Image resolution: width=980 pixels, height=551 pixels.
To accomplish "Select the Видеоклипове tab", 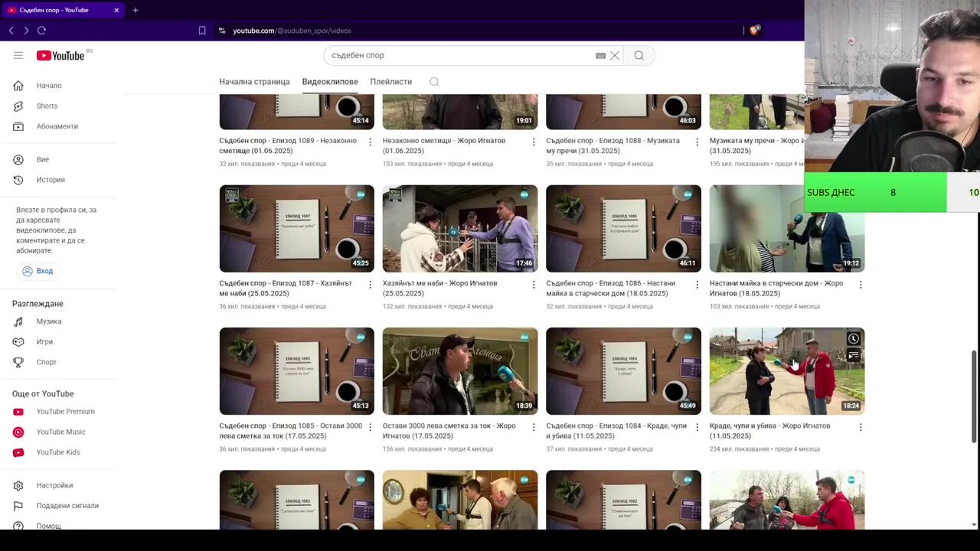I will coord(330,82).
